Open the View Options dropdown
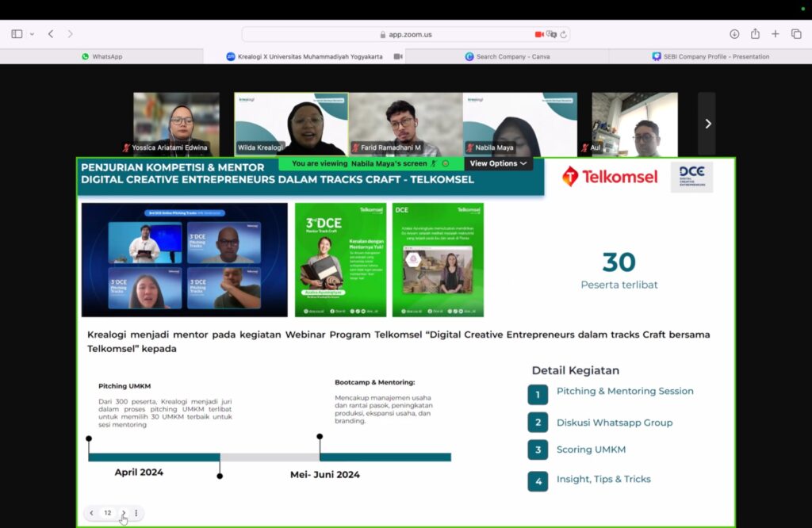 click(498, 163)
